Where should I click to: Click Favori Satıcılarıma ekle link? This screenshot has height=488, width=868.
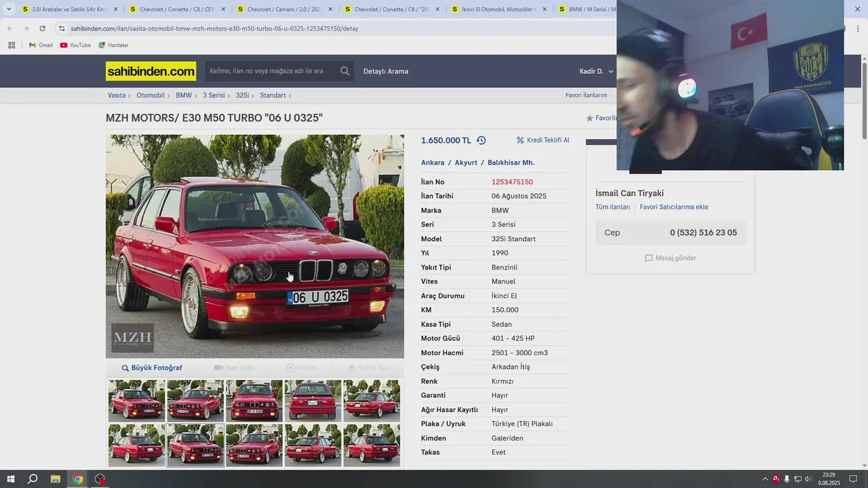click(x=673, y=207)
